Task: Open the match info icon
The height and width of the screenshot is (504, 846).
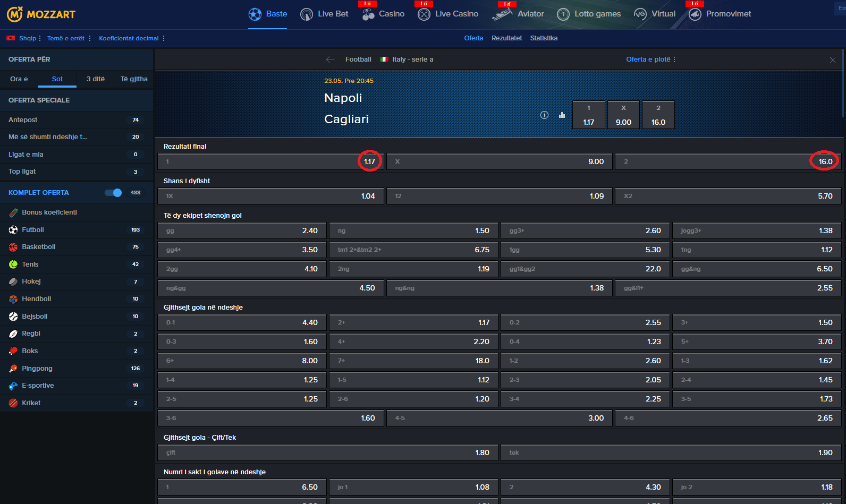Action: pyautogui.click(x=544, y=115)
